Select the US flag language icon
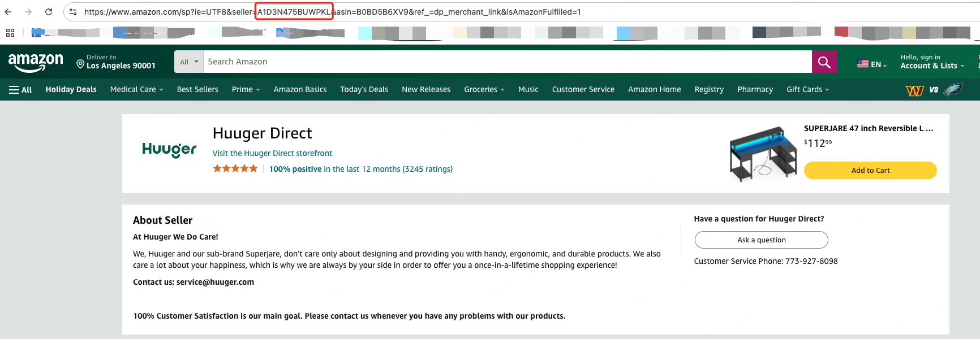Image resolution: width=980 pixels, height=339 pixels. [863, 64]
